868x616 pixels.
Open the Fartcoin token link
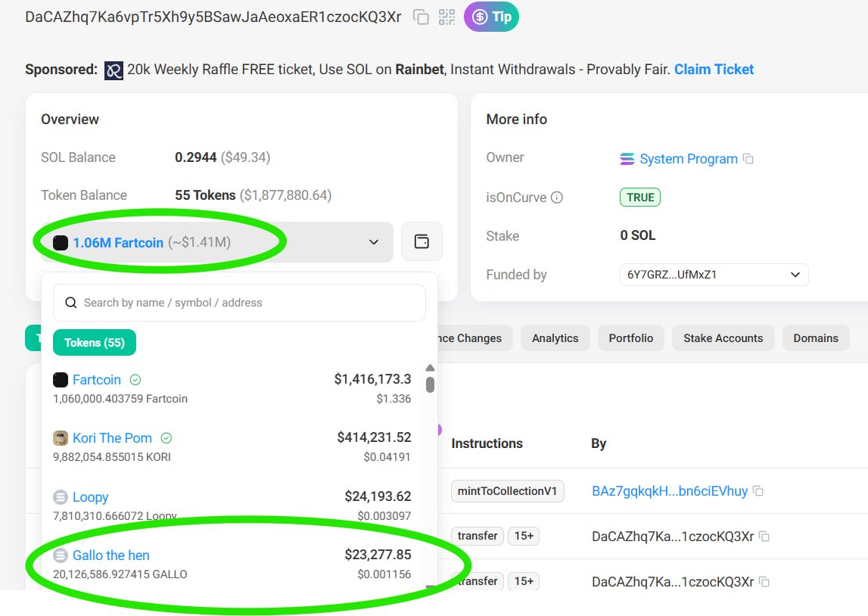tap(97, 380)
